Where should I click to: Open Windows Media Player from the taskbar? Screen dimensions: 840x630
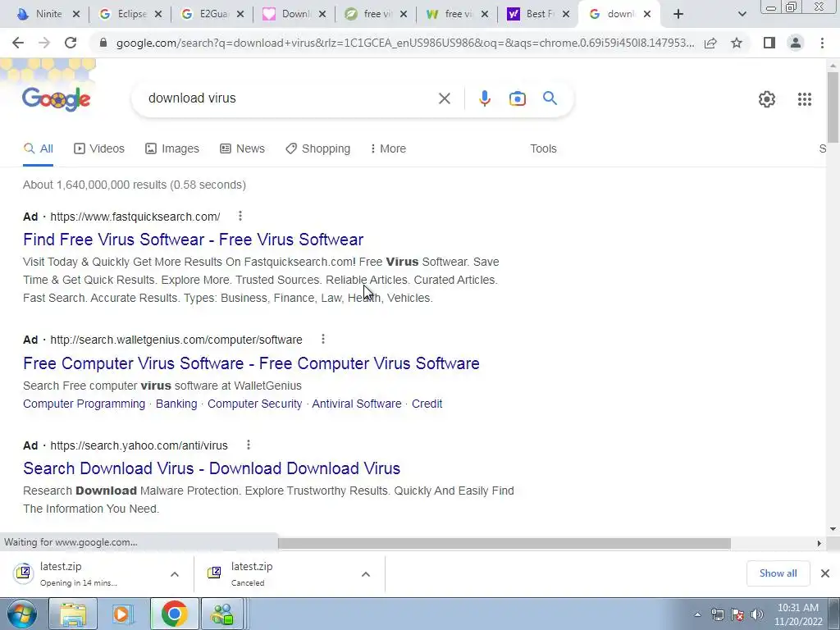click(123, 614)
